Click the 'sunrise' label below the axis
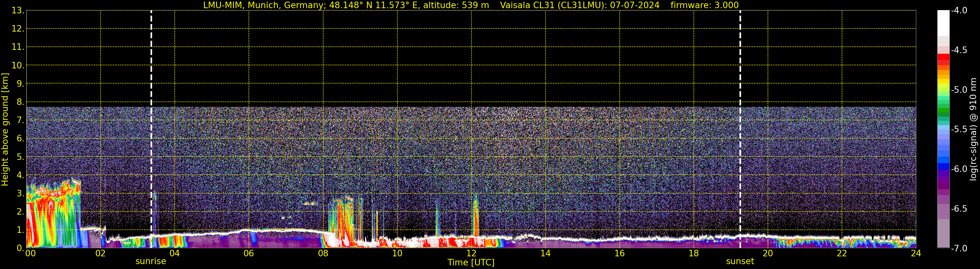 coord(150,261)
